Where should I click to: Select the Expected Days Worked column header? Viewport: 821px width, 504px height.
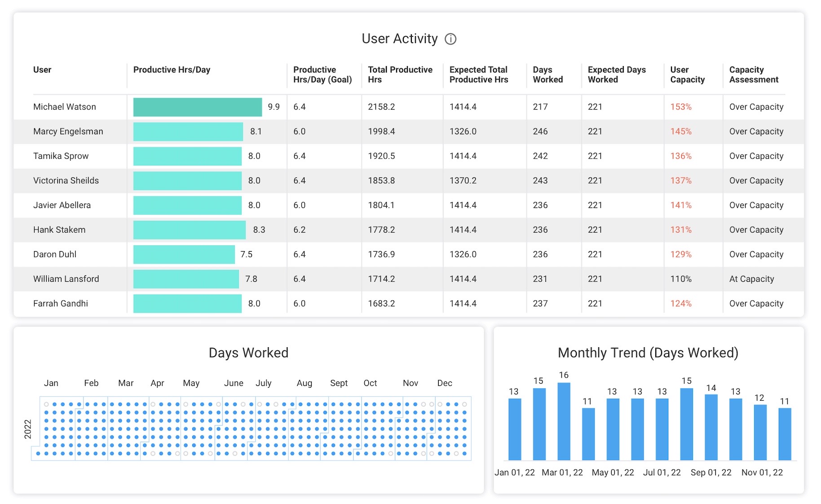tap(616, 75)
